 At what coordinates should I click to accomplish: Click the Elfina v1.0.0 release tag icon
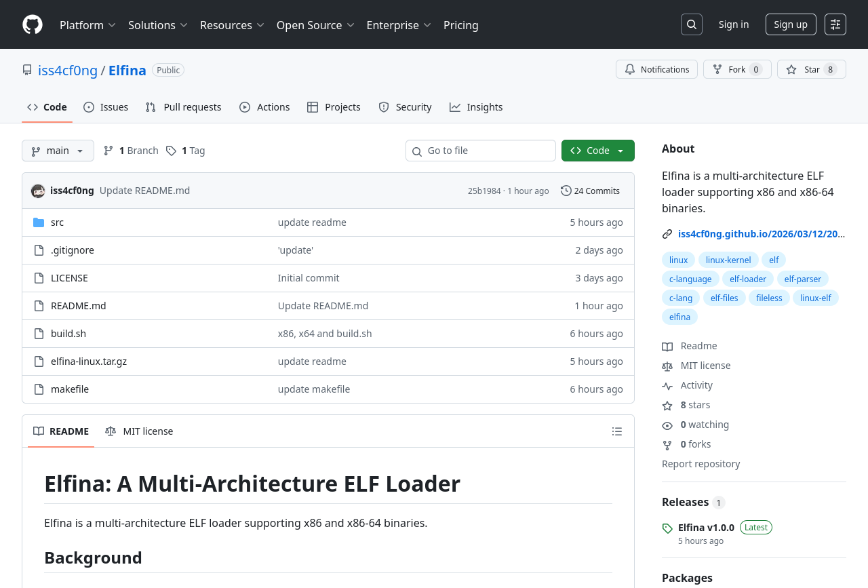pos(667,528)
